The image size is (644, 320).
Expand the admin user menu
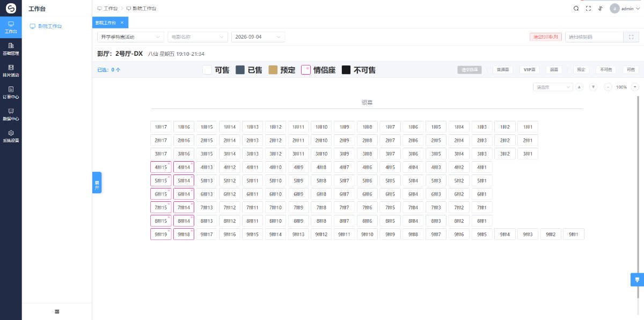(625, 9)
